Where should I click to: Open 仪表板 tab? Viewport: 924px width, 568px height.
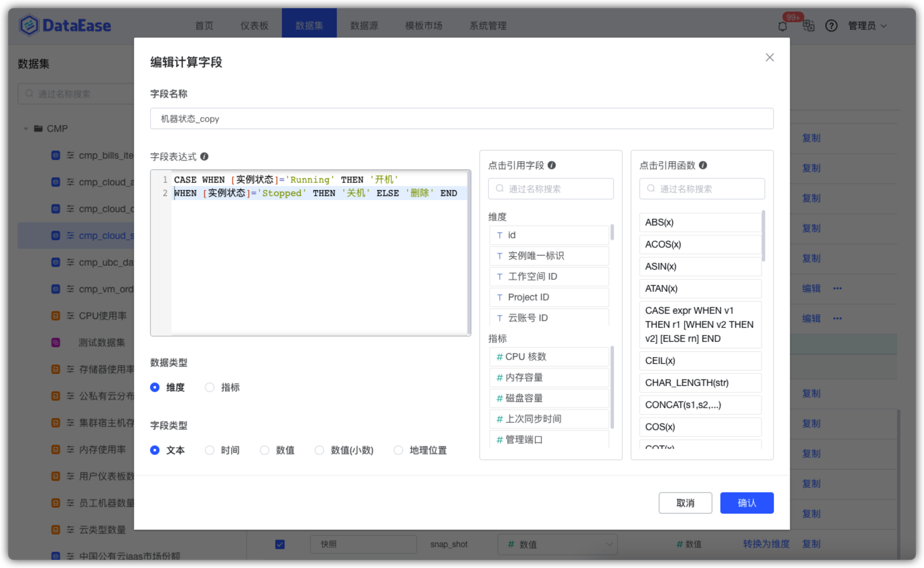pos(254,25)
